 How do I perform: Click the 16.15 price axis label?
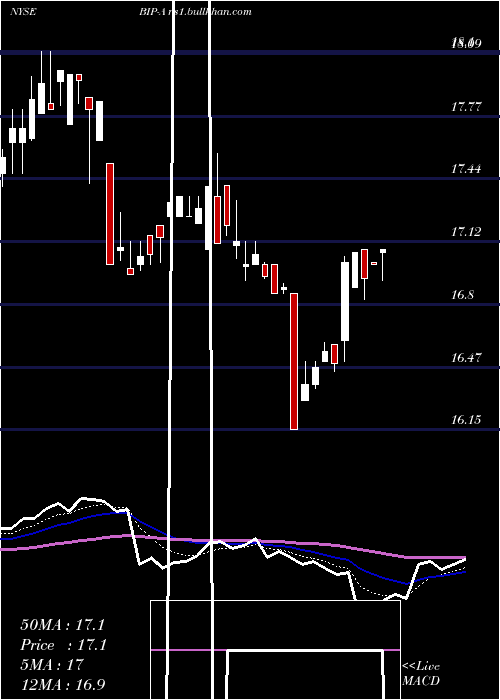coord(466,420)
